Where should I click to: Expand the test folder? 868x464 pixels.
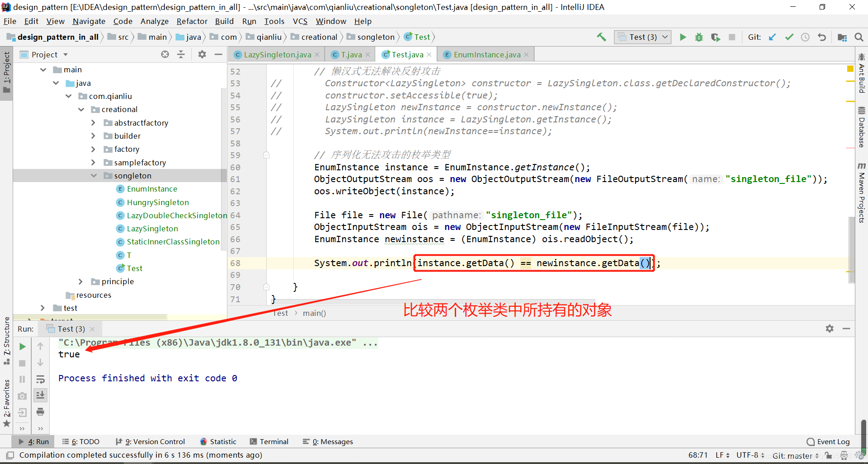tap(42, 308)
